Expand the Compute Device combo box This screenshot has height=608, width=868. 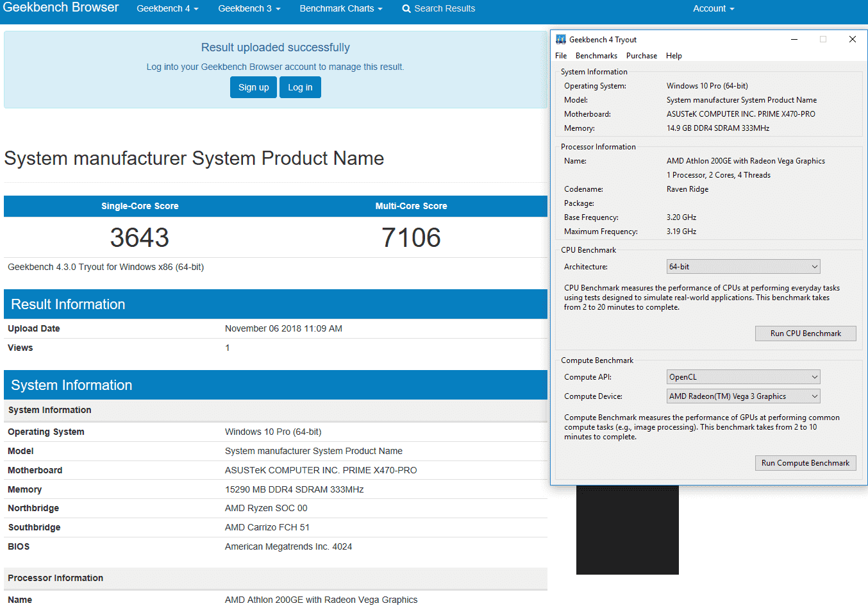pyautogui.click(x=743, y=396)
